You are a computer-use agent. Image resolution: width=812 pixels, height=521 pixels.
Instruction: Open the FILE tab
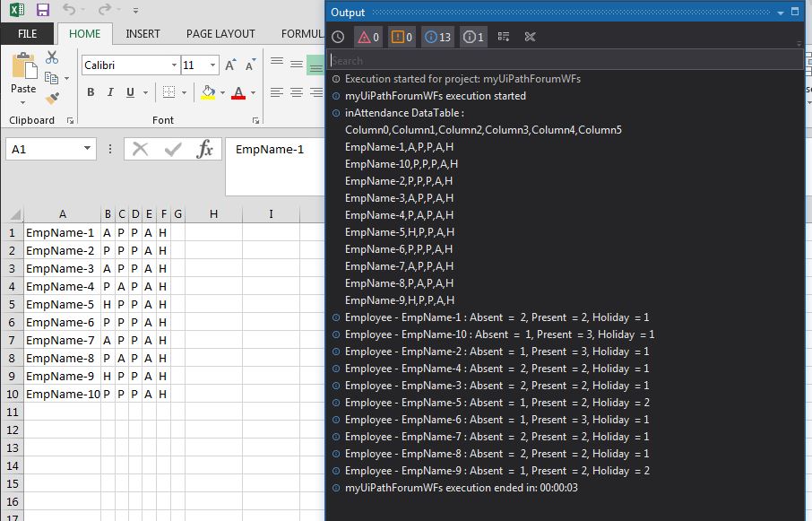coord(28,34)
